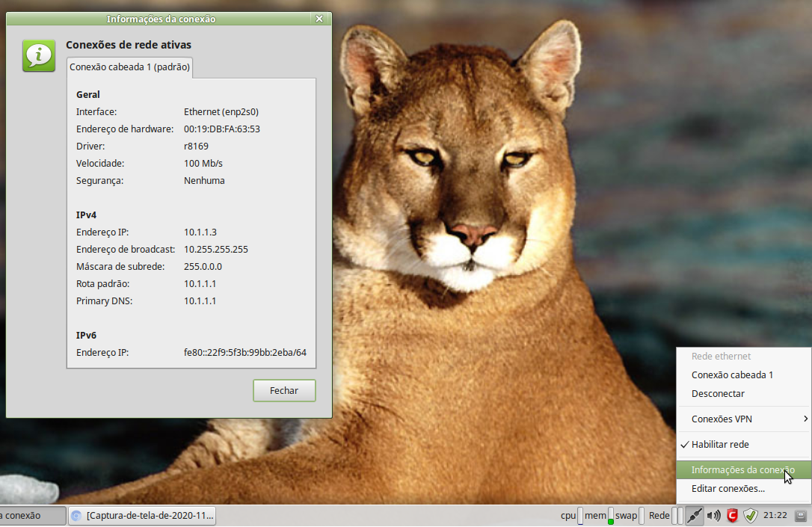Open the red Comodo shield tray icon
812x527 pixels.
click(732, 515)
